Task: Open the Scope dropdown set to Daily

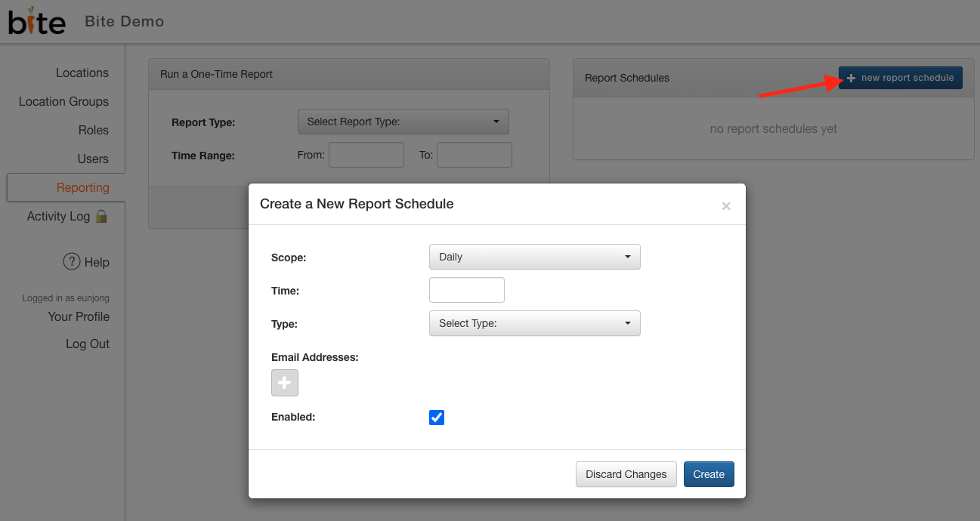Action: click(x=535, y=257)
